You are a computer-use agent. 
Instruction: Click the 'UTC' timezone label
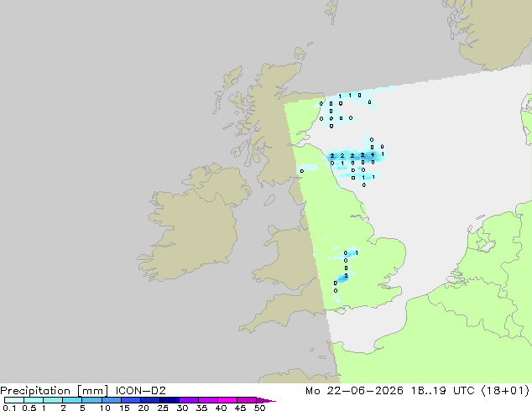[464, 391]
